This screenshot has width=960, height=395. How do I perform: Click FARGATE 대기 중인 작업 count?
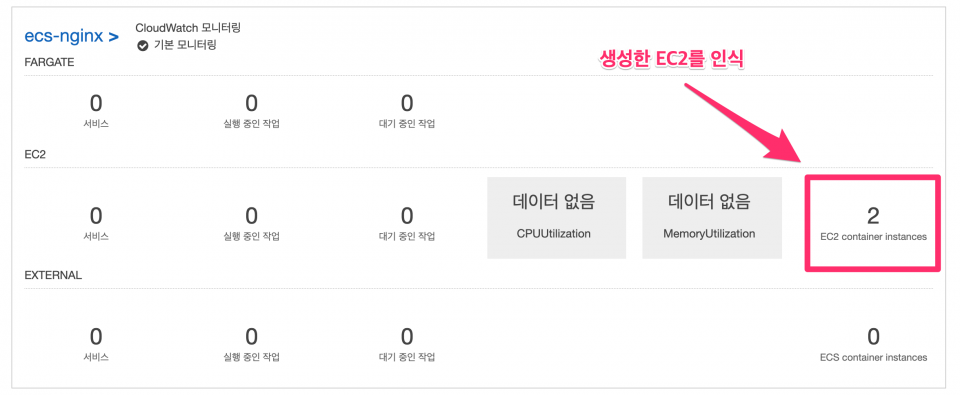pyautogui.click(x=407, y=103)
